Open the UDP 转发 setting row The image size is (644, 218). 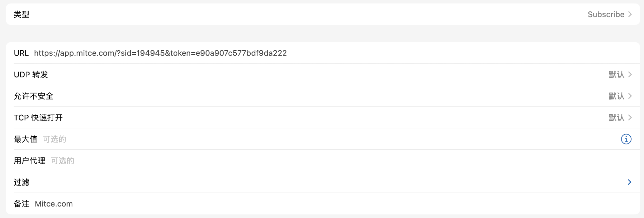[x=31, y=75]
